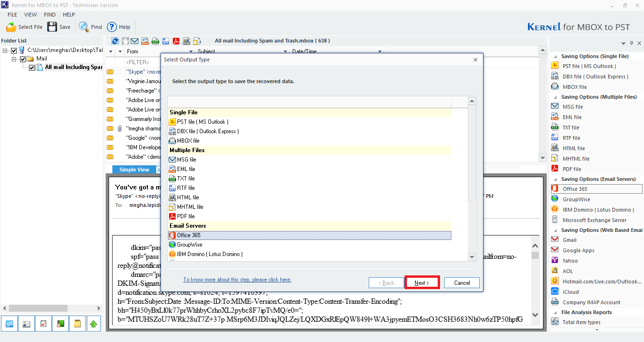Choose Gmail in the right sidebar

click(x=569, y=240)
